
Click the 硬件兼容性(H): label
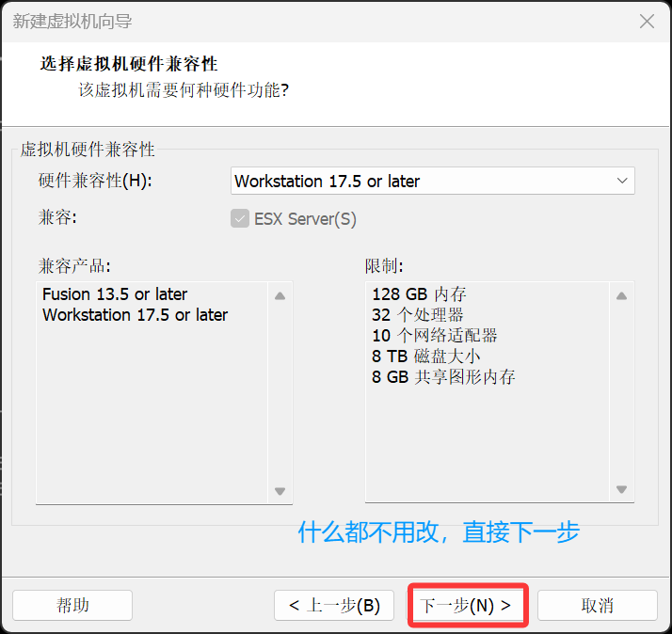point(95,181)
